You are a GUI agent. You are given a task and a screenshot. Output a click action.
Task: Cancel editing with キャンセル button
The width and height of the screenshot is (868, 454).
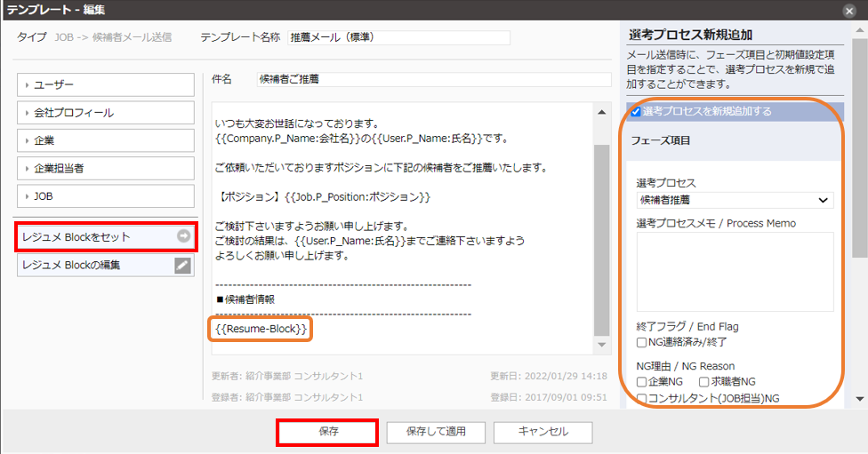542,432
